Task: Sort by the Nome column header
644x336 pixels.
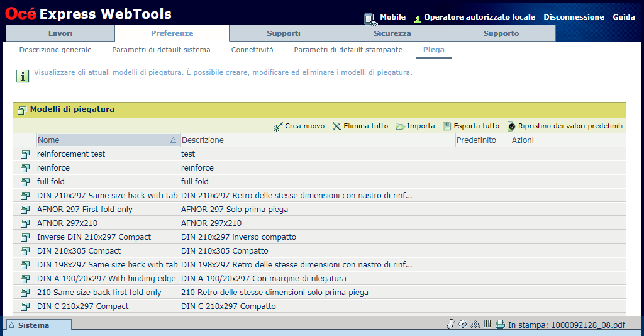Action: tap(108, 140)
